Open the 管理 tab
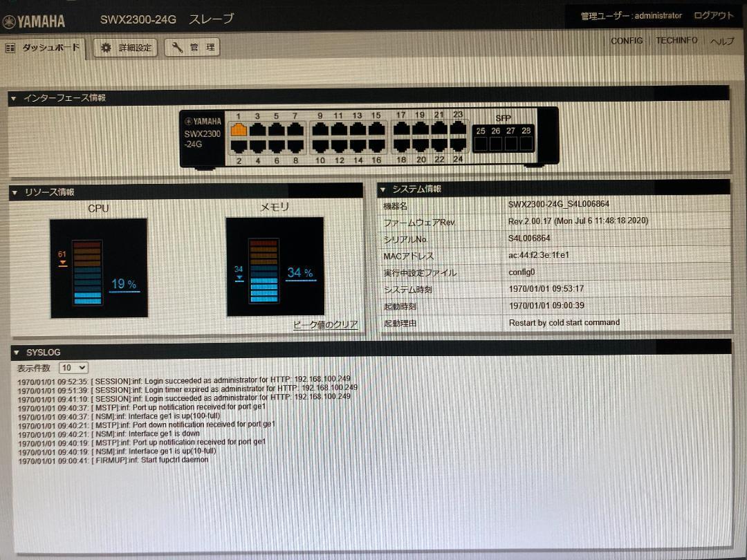The image size is (747, 560). pyautogui.click(x=192, y=47)
